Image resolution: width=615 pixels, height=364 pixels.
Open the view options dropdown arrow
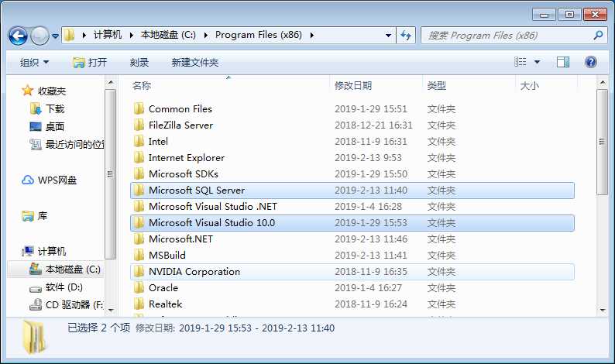click(537, 62)
